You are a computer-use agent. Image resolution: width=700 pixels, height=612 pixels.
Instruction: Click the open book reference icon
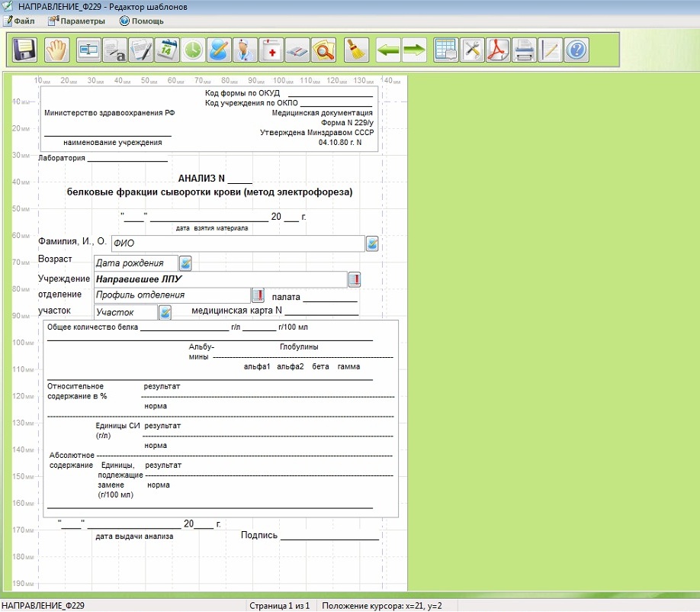[x=297, y=50]
